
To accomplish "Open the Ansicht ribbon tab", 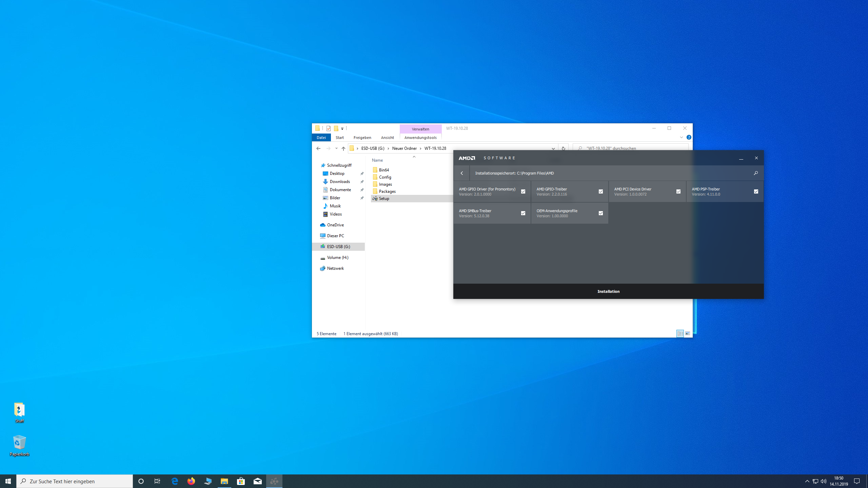I will [x=387, y=138].
